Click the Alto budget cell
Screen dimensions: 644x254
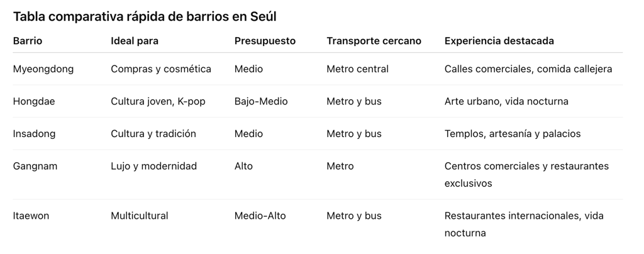[243, 166]
